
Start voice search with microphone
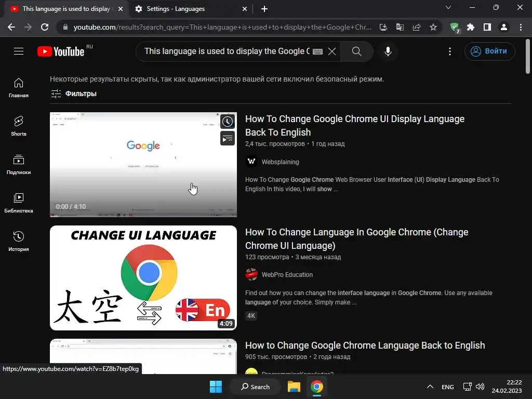point(388,51)
